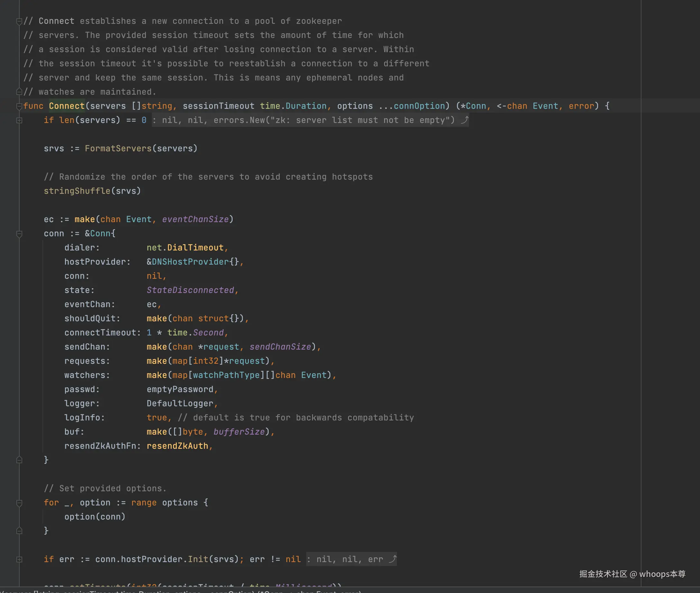Collapse the &Conn{ struct literal fold marker
Screen dimensions: 700x593
click(x=19, y=234)
